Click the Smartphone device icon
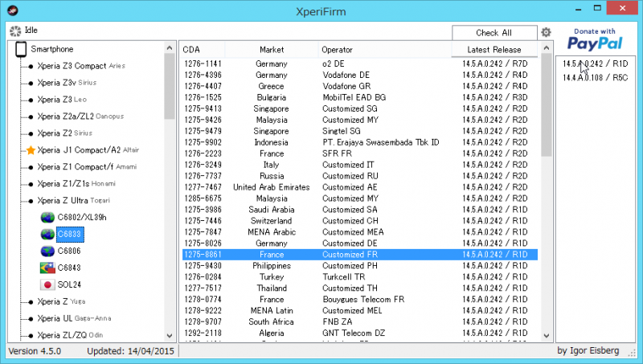The width and height of the screenshot is (643, 364). (21, 49)
